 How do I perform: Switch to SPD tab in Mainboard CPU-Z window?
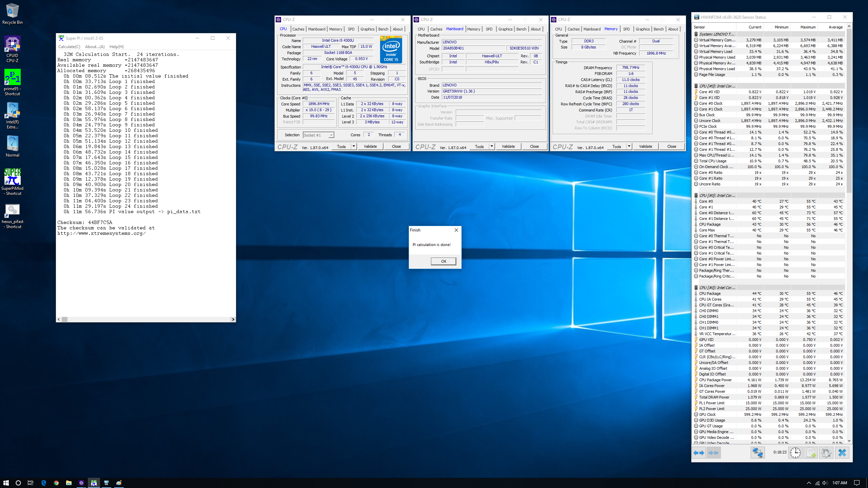tap(489, 29)
